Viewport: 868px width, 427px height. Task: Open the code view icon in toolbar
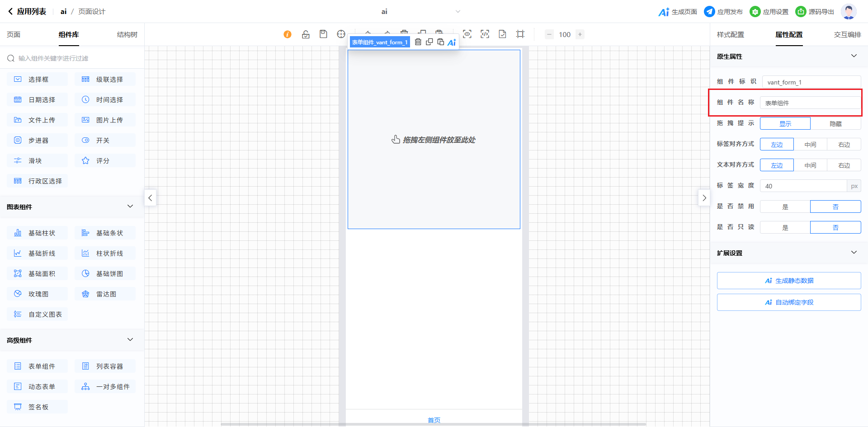click(485, 34)
